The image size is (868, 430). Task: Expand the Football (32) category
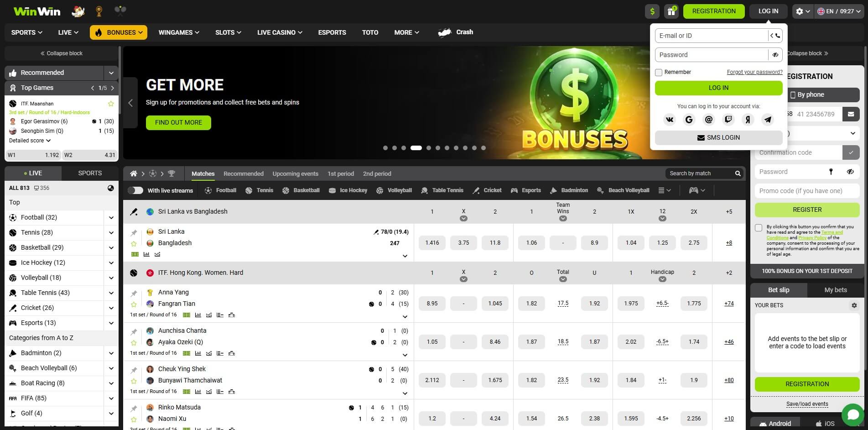[x=111, y=217]
